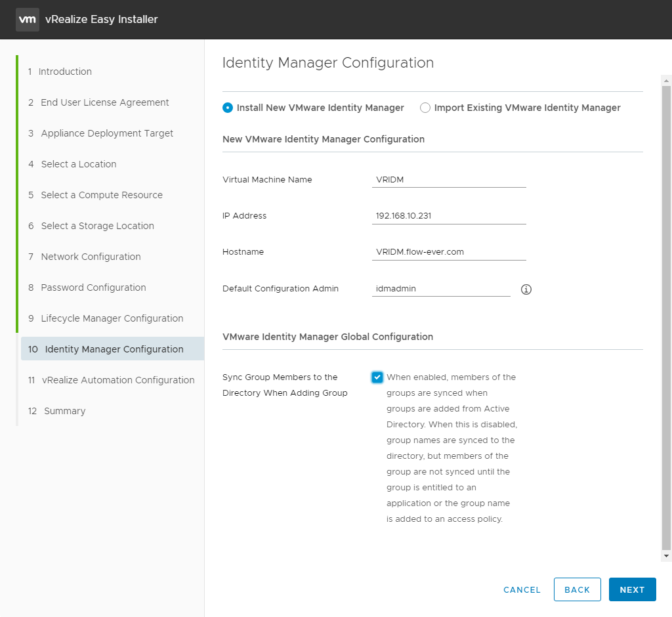Go to step 1 Introduction

coord(60,72)
